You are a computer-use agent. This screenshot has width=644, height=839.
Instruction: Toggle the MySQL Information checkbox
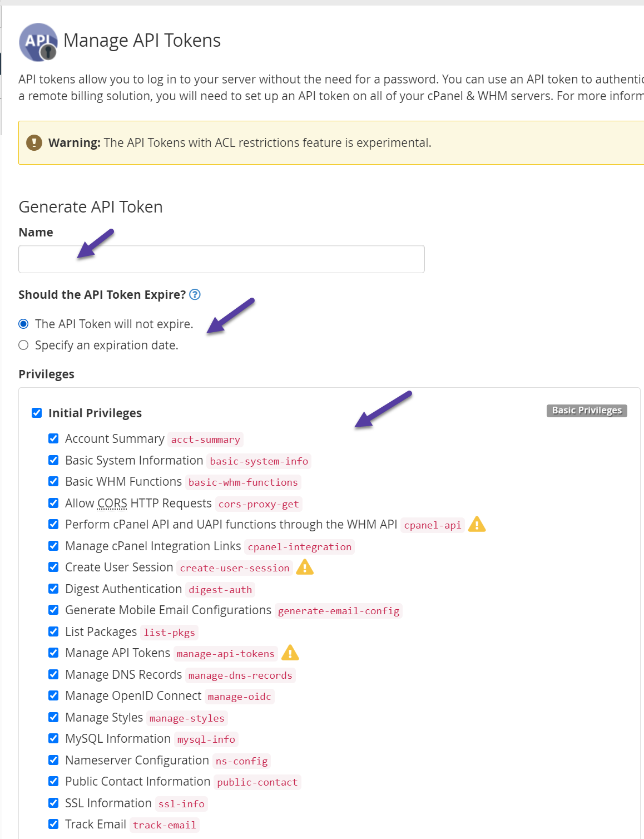coord(53,738)
